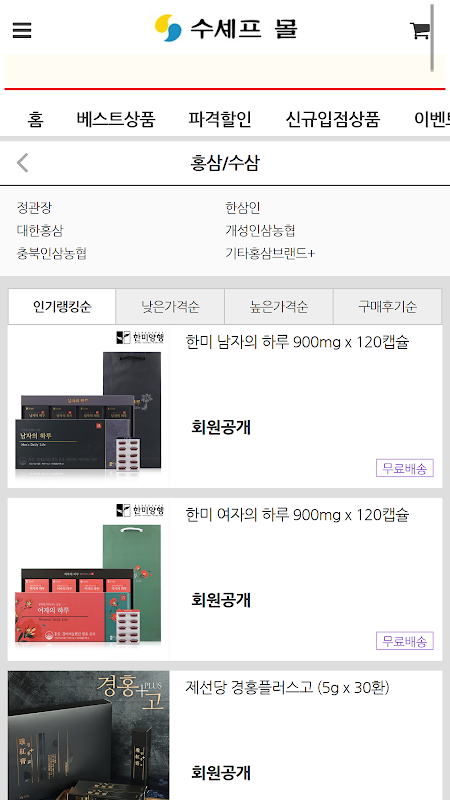Image resolution: width=450 pixels, height=800 pixels.
Task: Sort products by 낮은가격순
Action: coord(170,307)
